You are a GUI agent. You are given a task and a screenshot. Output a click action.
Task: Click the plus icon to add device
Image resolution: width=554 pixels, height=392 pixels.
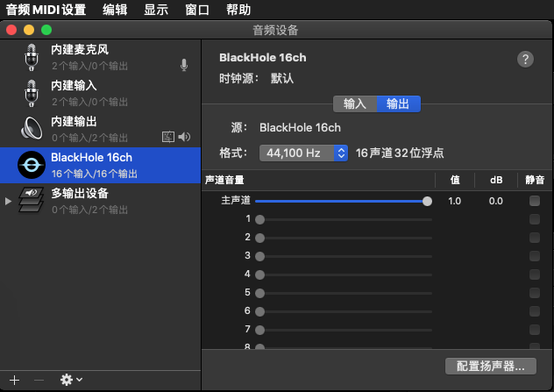(x=13, y=380)
